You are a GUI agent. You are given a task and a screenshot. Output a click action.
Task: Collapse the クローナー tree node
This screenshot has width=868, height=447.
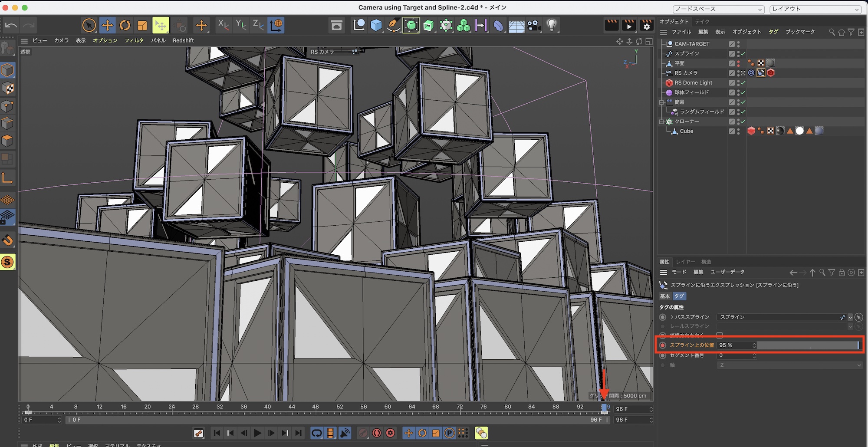pyautogui.click(x=661, y=122)
